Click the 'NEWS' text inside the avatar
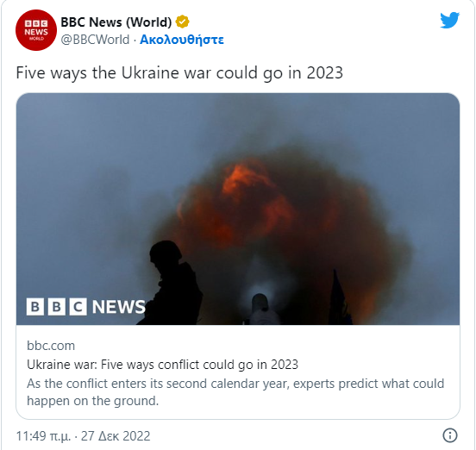Screen dimensions: 476x450 pos(36,32)
